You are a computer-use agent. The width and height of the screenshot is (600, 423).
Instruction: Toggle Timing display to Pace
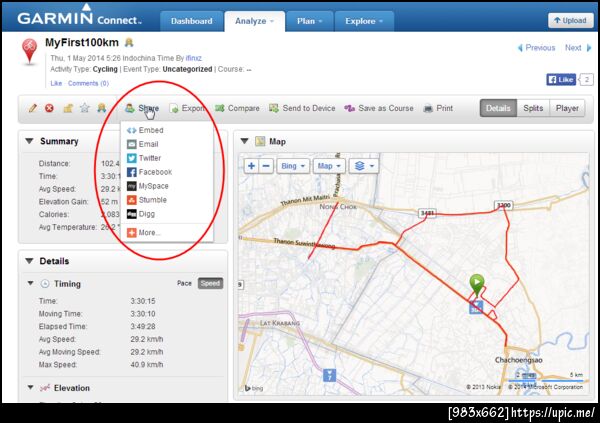coord(184,283)
